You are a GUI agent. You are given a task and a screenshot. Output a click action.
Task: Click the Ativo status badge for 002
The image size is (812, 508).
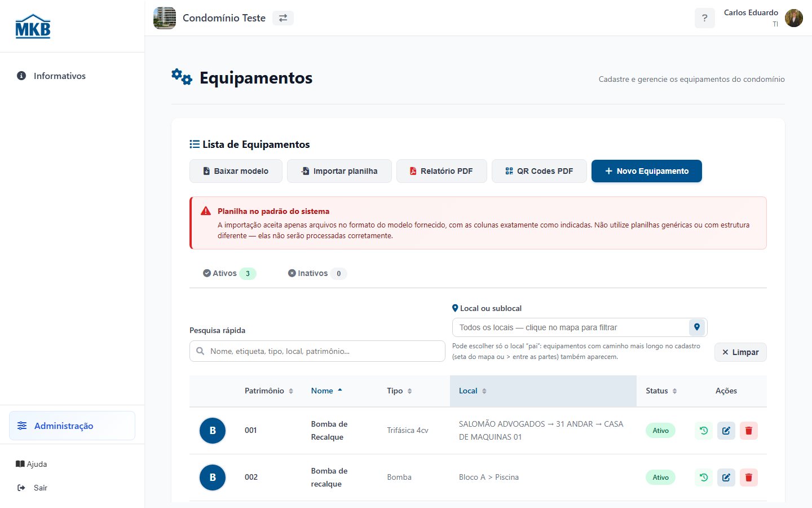pyautogui.click(x=660, y=478)
